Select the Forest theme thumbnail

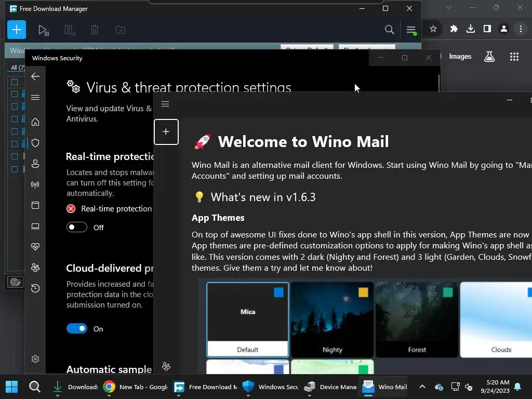417,320
